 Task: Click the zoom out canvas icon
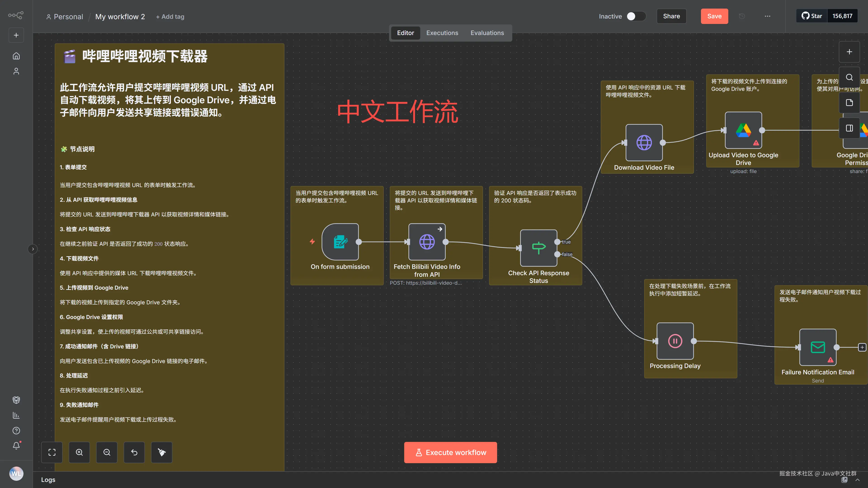pyautogui.click(x=107, y=452)
